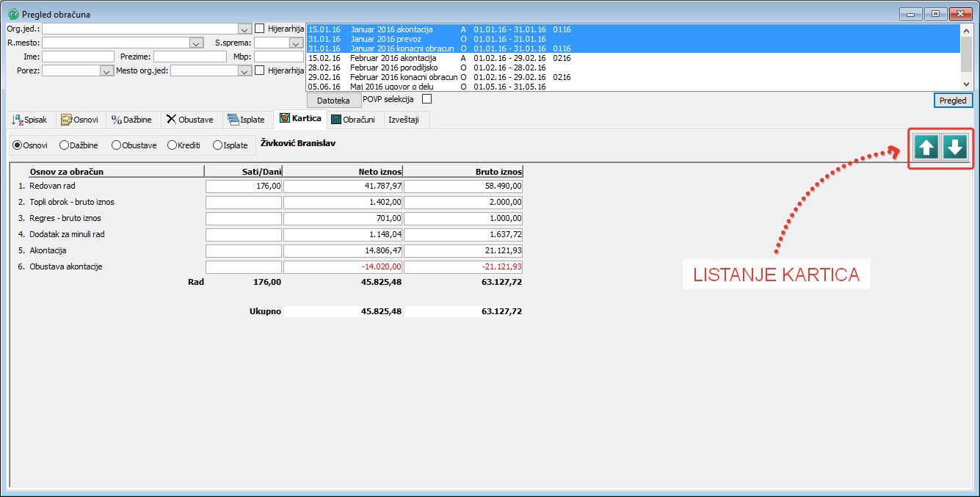Screen dimensions: 980x497
Task: Switch to the Osnovi tab
Action: pyautogui.click(x=80, y=120)
